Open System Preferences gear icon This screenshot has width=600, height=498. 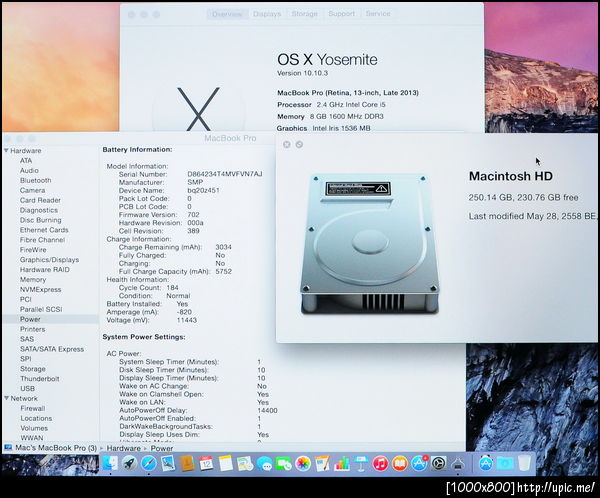[x=439, y=464]
